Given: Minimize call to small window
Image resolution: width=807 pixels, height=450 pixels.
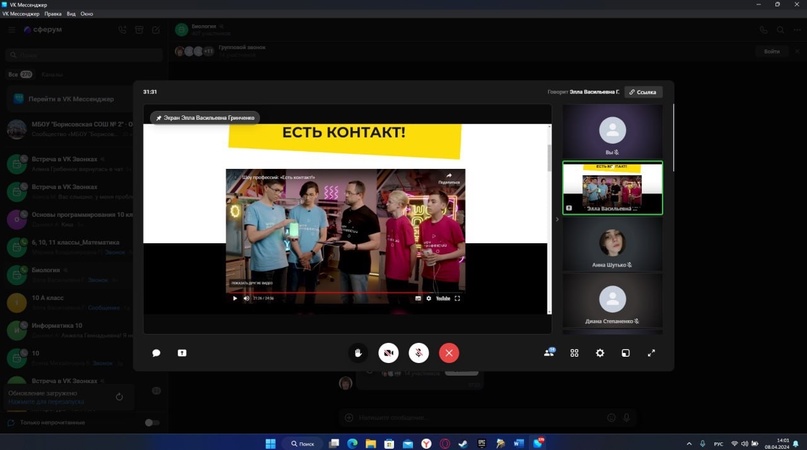Looking at the screenshot, I should click(x=625, y=353).
